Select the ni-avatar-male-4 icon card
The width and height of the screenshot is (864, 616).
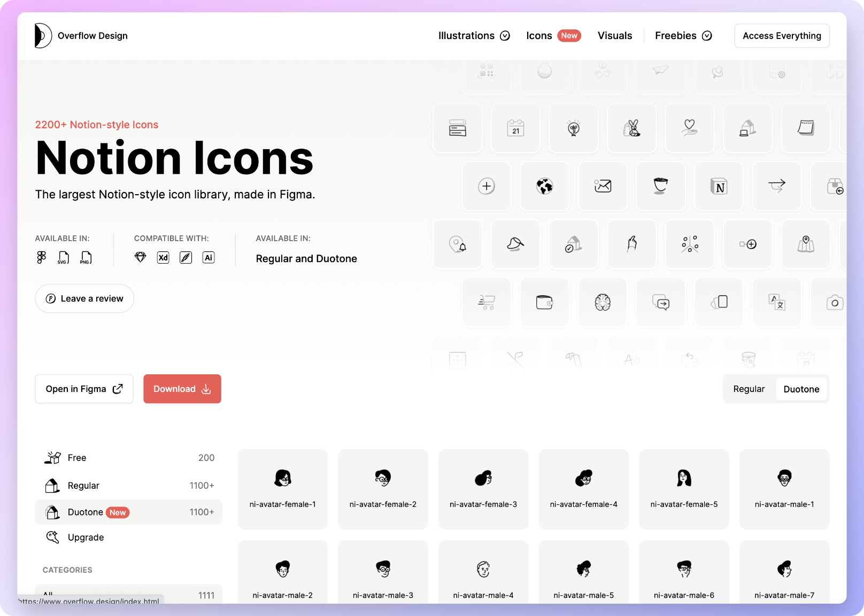click(x=483, y=572)
